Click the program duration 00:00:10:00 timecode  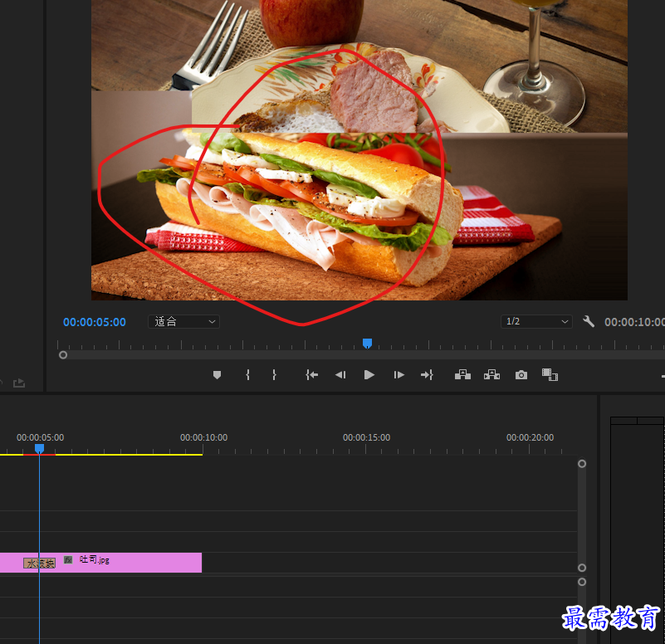(x=634, y=322)
